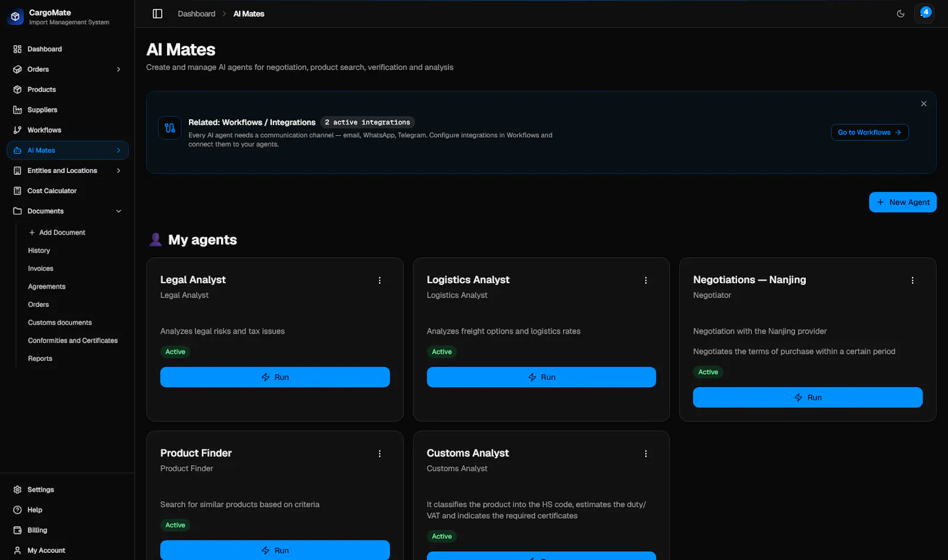Screen dimensions: 948x560
Task: Open Customs Analyst options menu
Action: (x=646, y=454)
